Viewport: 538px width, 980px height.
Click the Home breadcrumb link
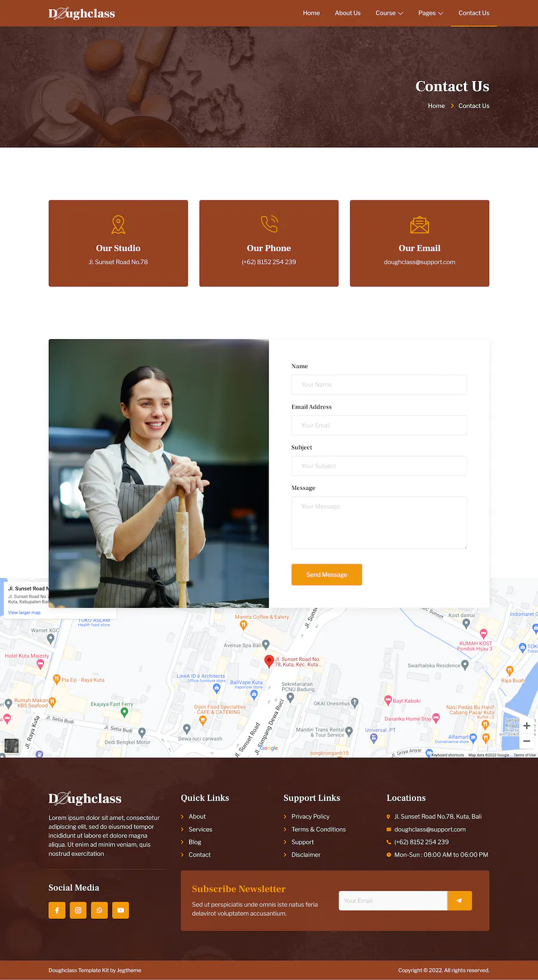pyautogui.click(x=436, y=106)
